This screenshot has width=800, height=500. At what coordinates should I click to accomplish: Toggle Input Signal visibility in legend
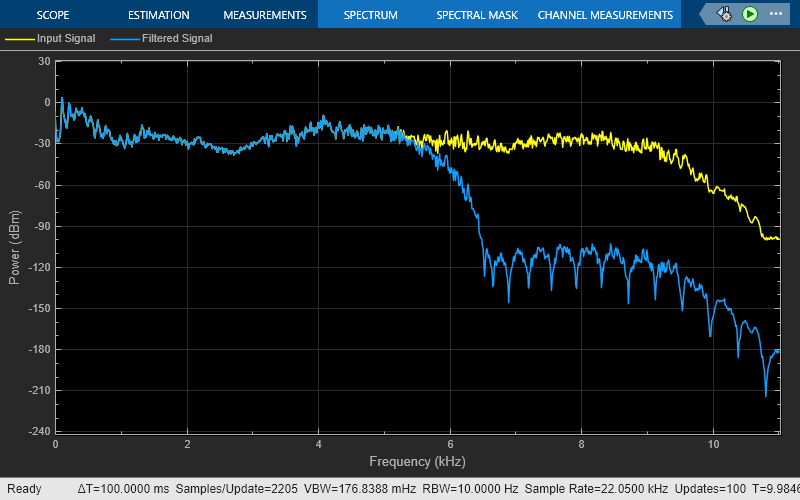pyautogui.click(x=66, y=39)
